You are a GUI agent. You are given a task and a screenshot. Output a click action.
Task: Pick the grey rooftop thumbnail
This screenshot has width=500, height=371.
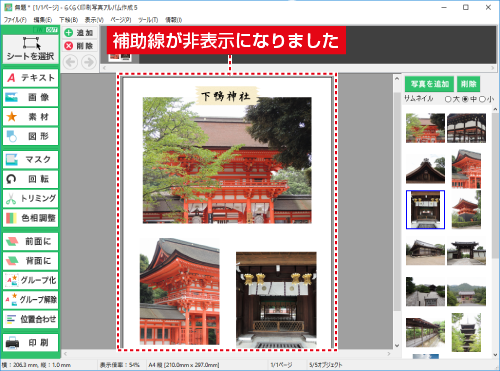[425, 291]
